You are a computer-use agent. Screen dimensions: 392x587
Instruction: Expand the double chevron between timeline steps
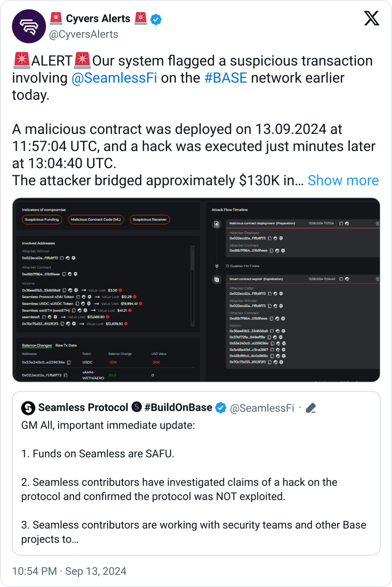[217, 266]
